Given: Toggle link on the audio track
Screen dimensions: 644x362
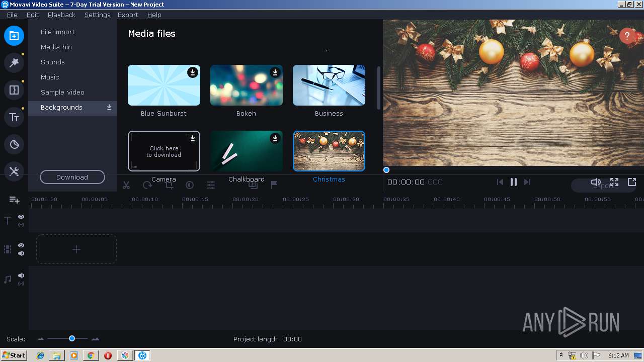Looking at the screenshot, I should coord(21,284).
